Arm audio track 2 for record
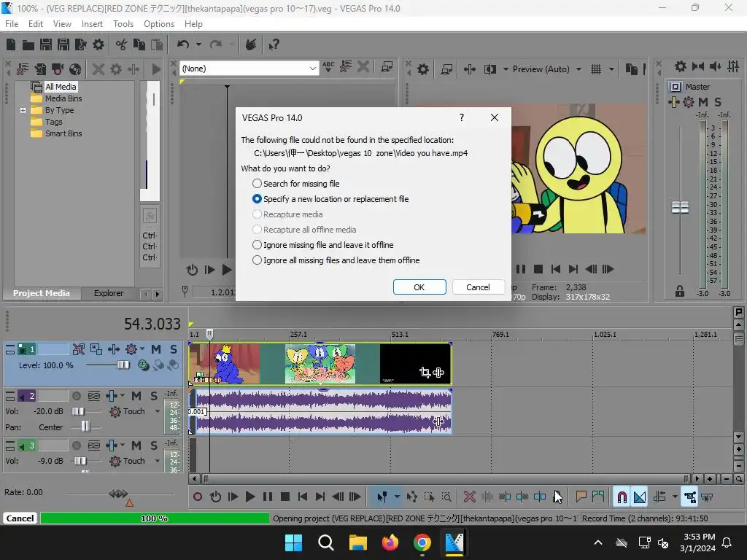 pos(76,396)
